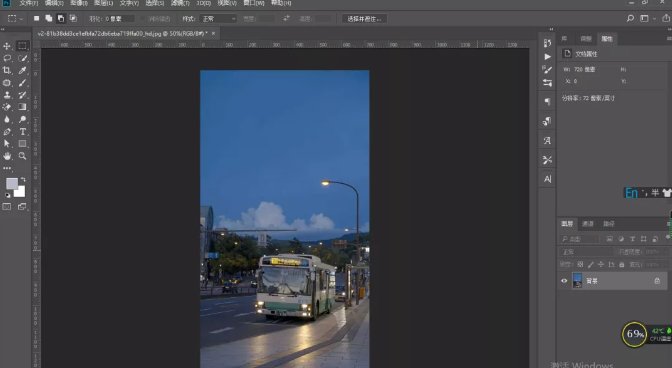Select the Horizontal Type tool
Screen dimensions: 672x368
tap(23, 132)
